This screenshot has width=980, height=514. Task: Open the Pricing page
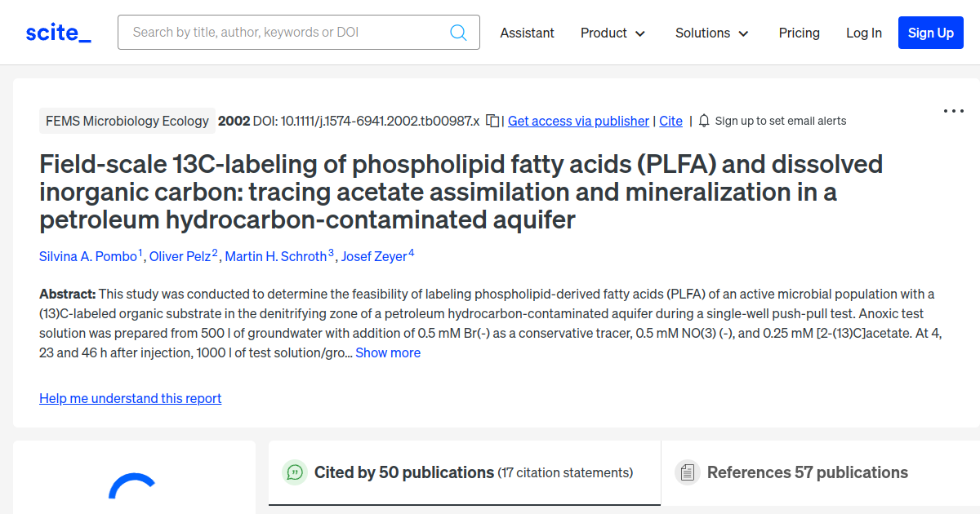[800, 33]
